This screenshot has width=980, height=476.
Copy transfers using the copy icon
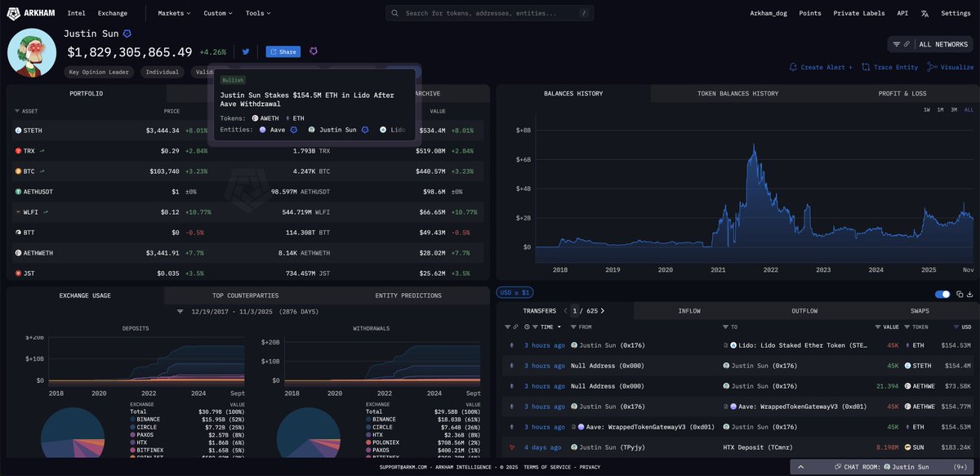click(958, 294)
